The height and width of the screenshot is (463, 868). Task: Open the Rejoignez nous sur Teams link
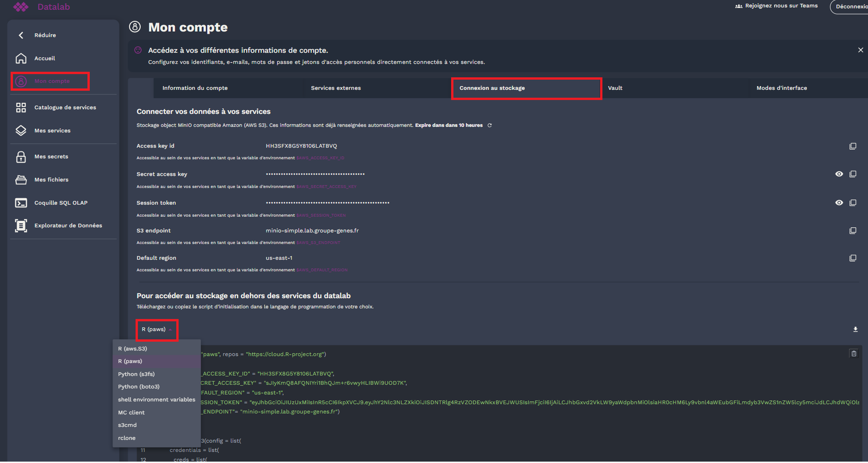(x=776, y=6)
